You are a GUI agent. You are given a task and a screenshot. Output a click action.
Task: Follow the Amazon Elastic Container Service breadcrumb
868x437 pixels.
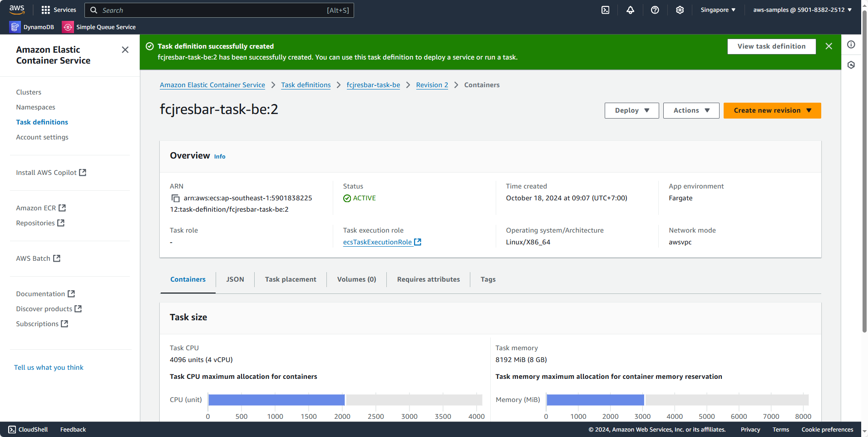coord(212,85)
